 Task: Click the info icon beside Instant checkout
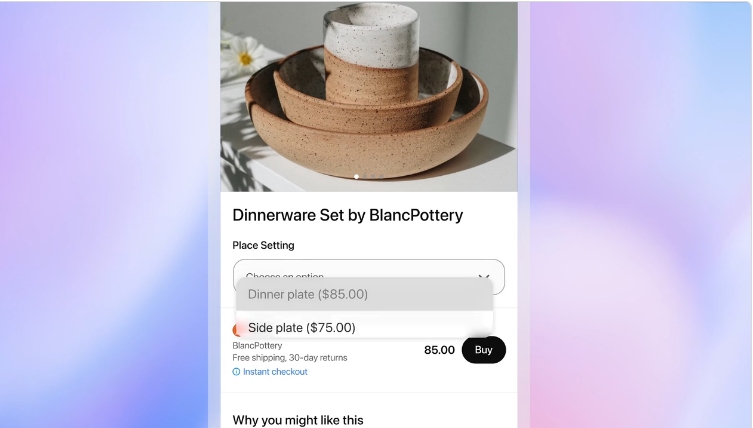point(236,372)
